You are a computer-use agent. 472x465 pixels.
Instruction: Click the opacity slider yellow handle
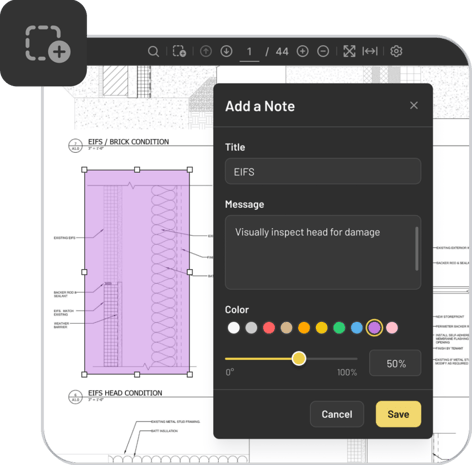click(x=299, y=359)
